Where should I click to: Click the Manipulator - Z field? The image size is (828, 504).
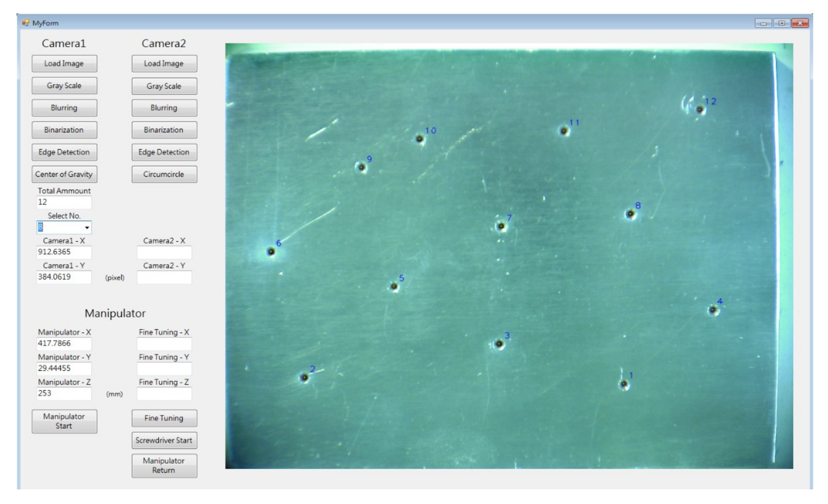pyautogui.click(x=64, y=393)
